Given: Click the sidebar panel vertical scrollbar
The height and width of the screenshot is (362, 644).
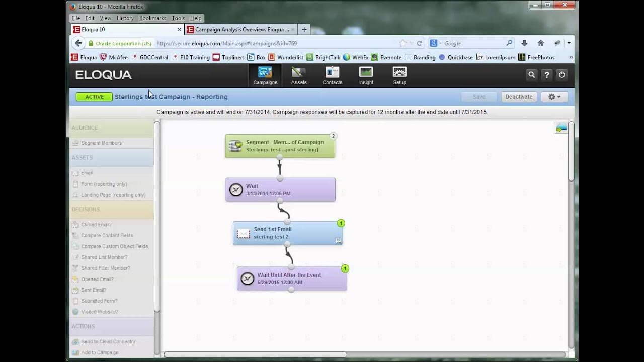Looking at the screenshot, I should 157,217.
